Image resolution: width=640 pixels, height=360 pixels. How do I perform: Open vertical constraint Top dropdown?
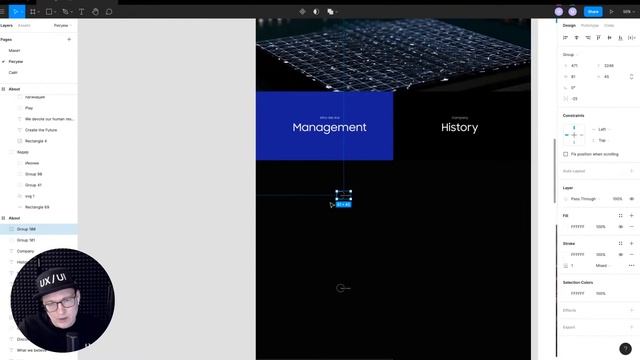[x=603, y=140]
